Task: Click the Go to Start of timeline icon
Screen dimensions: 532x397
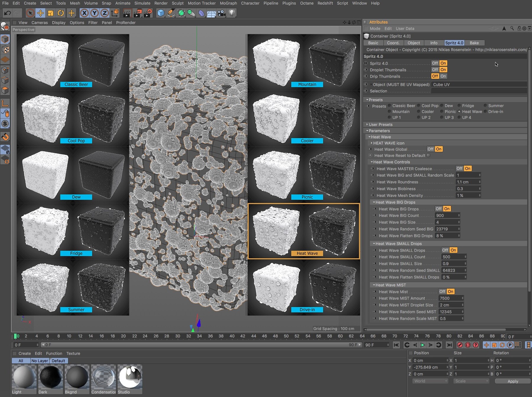Action: click(396, 345)
